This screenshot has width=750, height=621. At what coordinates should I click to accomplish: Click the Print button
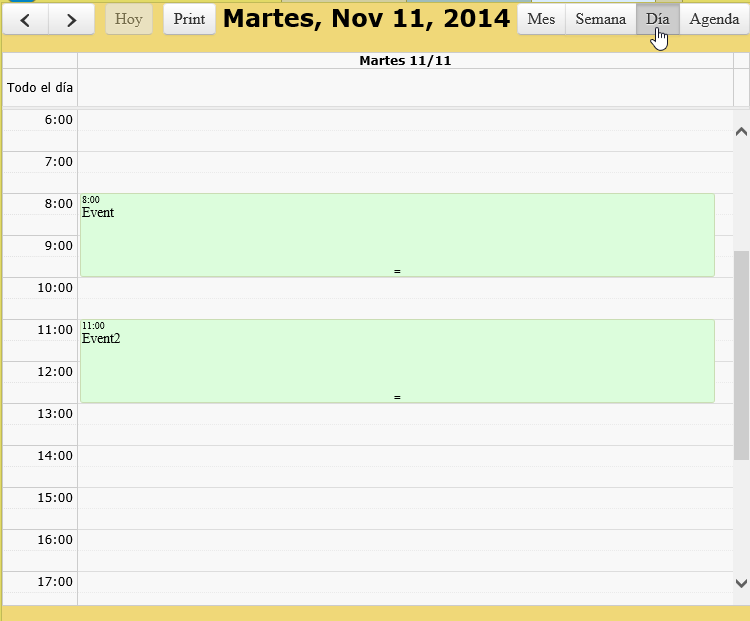coord(189,19)
